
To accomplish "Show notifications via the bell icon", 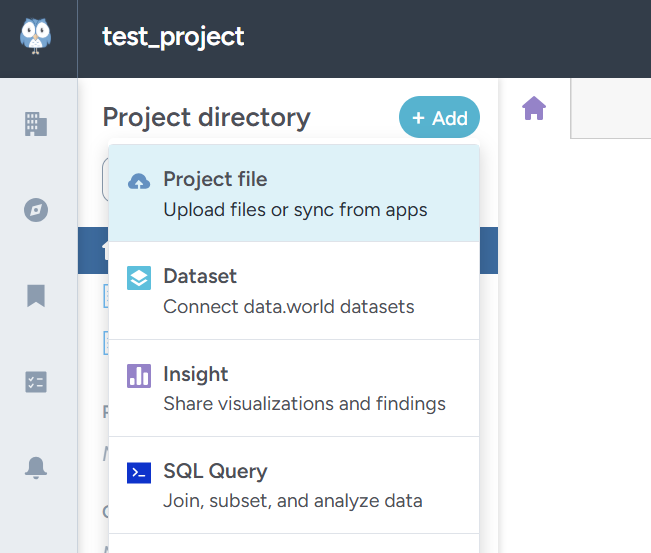I will point(36,467).
